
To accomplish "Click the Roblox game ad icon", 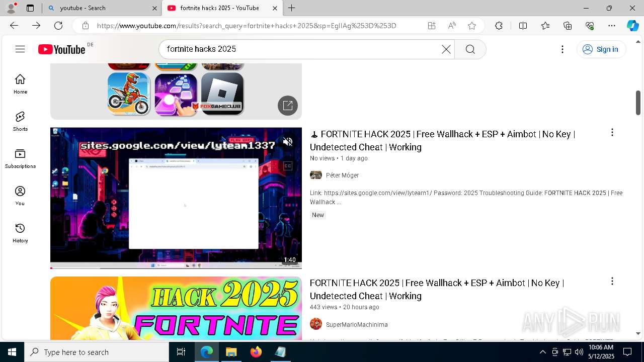I will [x=222, y=94].
